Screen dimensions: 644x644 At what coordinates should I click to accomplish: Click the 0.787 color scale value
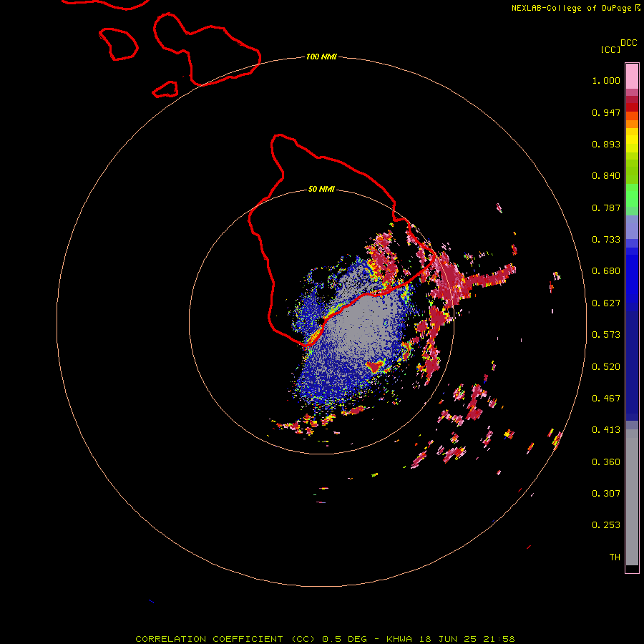click(606, 208)
